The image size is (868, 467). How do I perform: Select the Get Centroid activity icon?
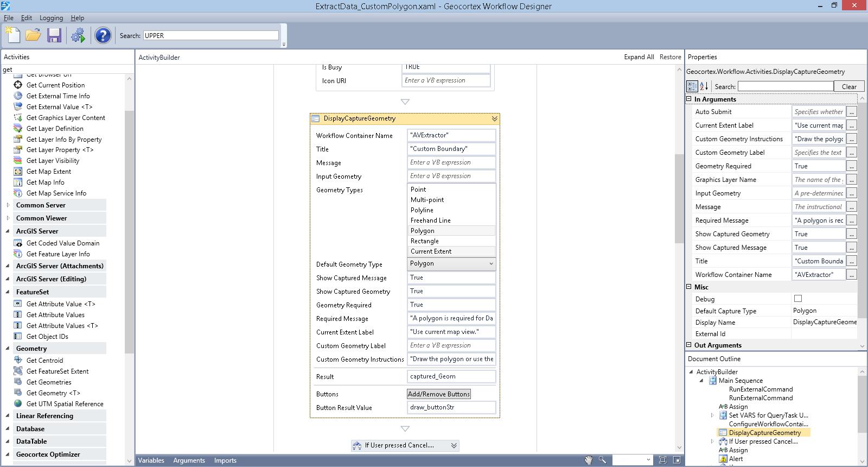tap(18, 360)
